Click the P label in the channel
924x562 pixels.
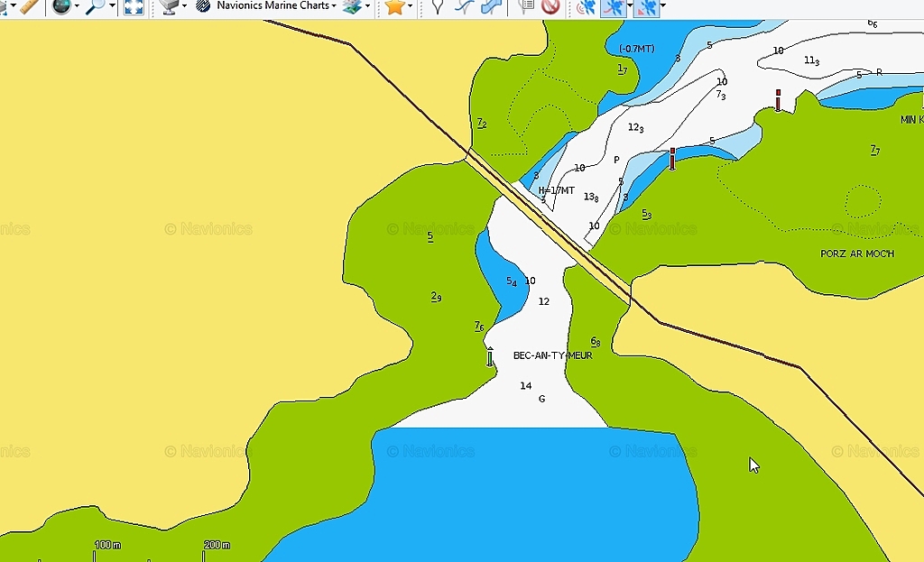coord(616,160)
